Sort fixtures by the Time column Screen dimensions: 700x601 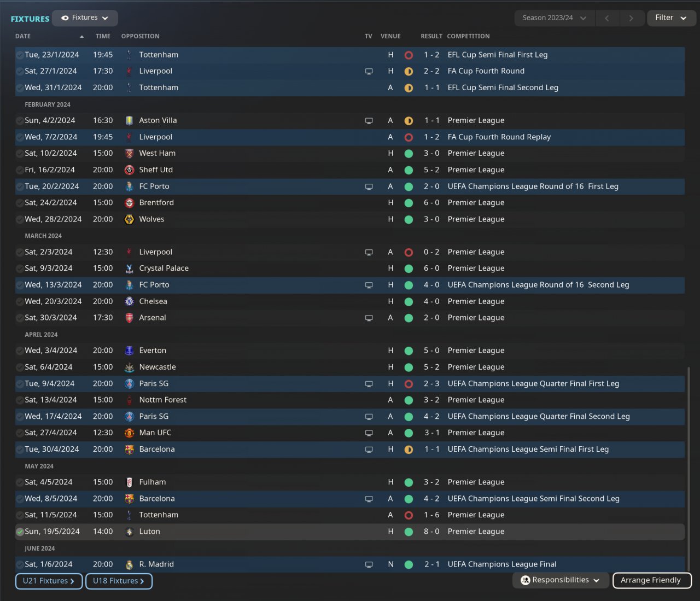point(103,36)
